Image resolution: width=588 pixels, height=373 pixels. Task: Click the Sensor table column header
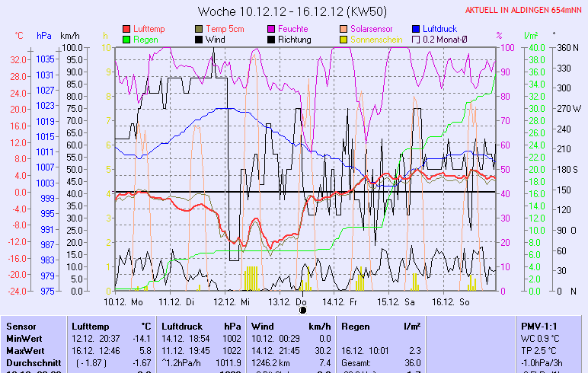pos(21,326)
